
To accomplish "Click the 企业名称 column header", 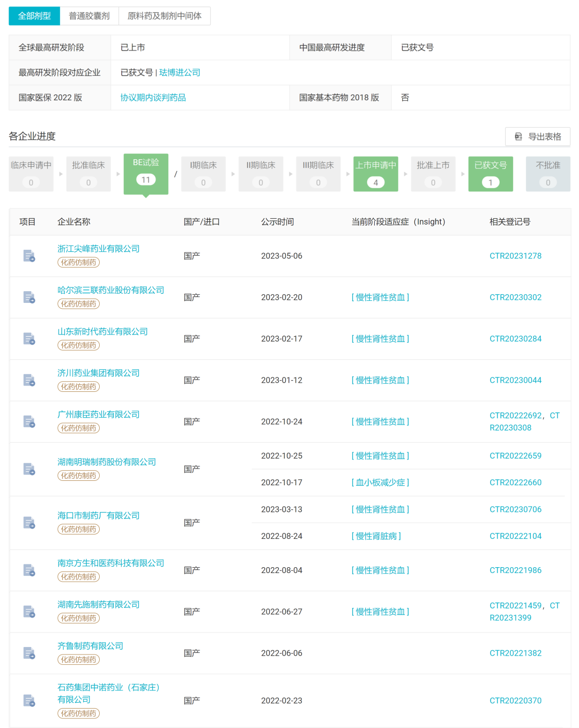I will 74,222.
